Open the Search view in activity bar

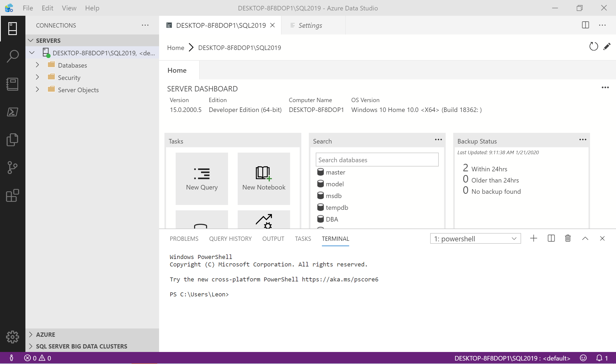point(13,56)
